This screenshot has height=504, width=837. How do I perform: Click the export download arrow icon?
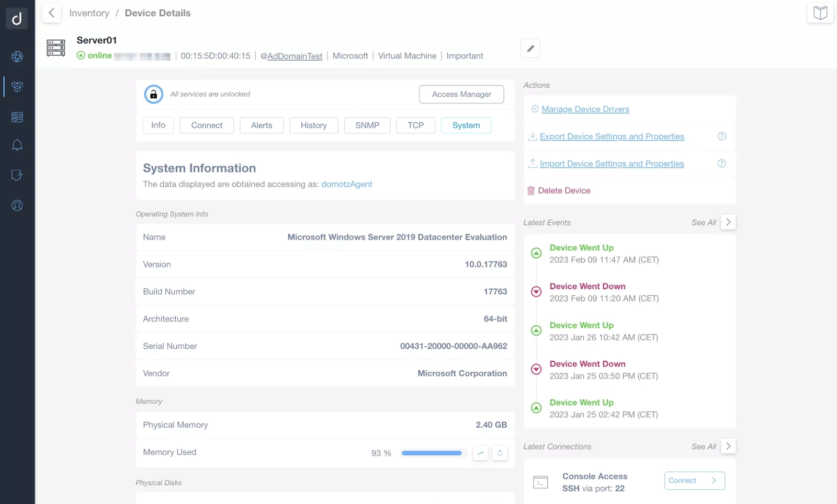[533, 136]
